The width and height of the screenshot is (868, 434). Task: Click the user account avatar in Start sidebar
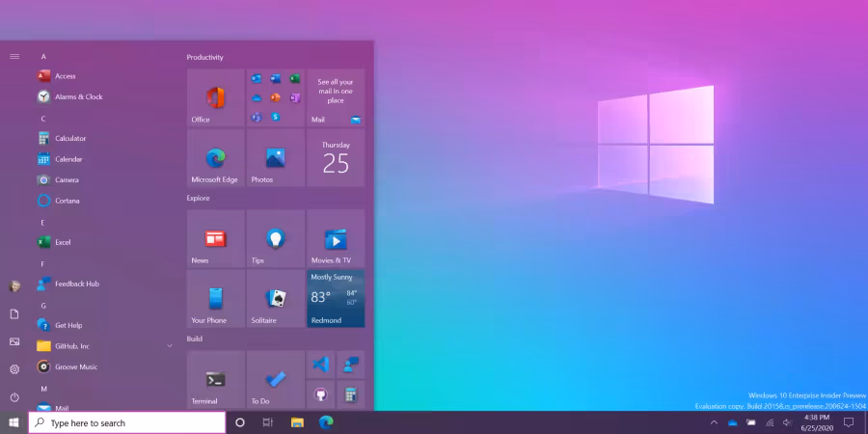point(14,286)
